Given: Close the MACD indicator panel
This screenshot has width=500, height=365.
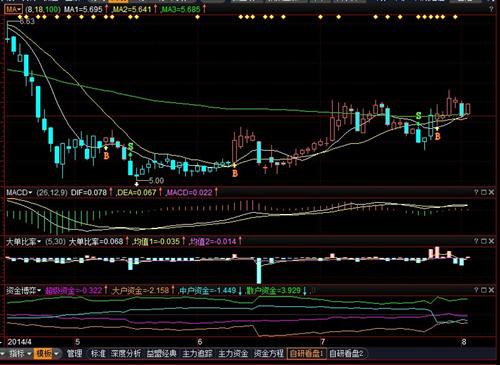Looking at the screenshot, I should [492, 192].
